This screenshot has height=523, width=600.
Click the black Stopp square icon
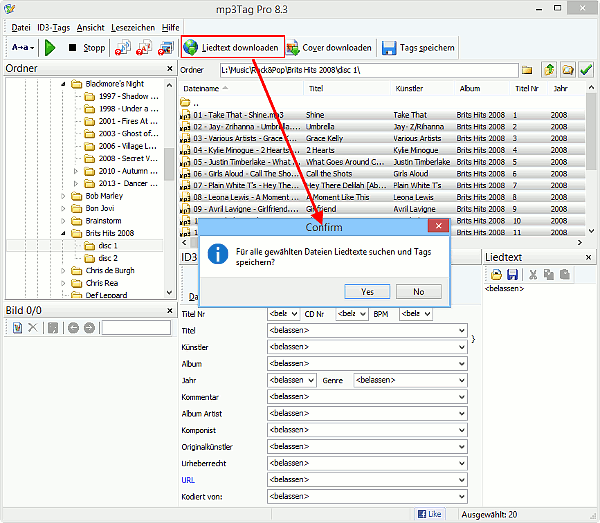(x=72, y=48)
